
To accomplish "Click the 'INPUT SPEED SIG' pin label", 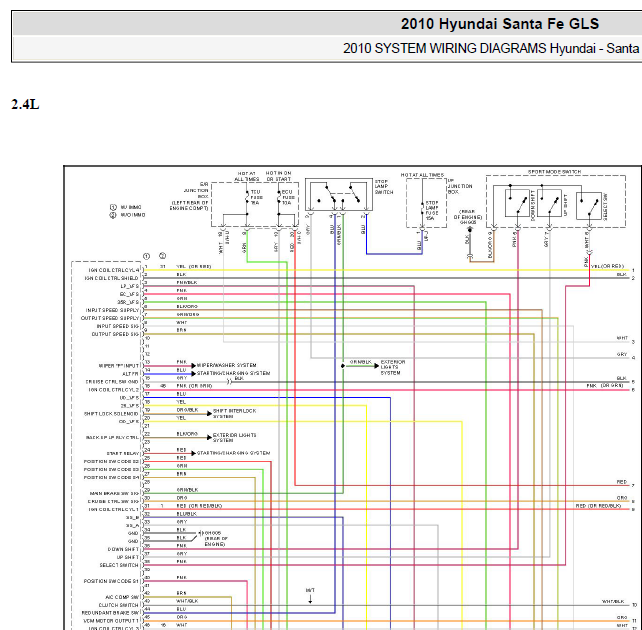I will pyautogui.click(x=118, y=326).
